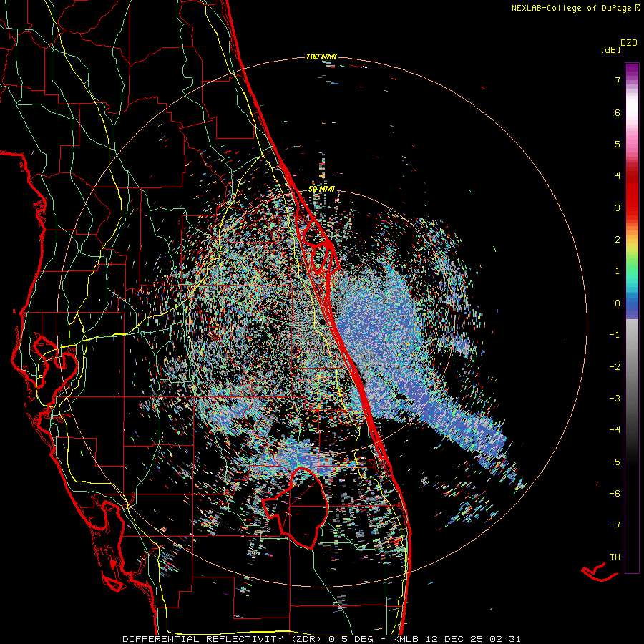
Task: Click the 7 value on the color scale
Action: pos(618,80)
